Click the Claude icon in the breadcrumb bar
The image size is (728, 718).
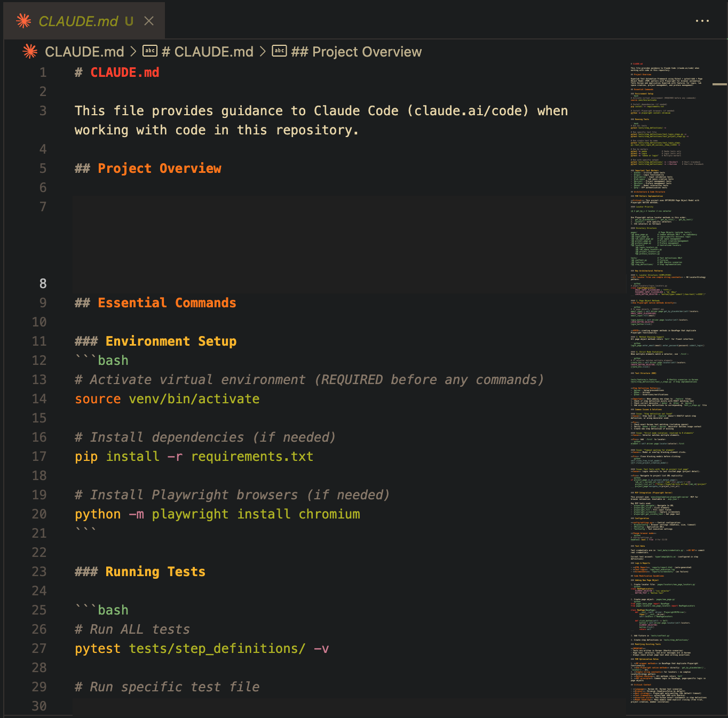[x=30, y=51]
